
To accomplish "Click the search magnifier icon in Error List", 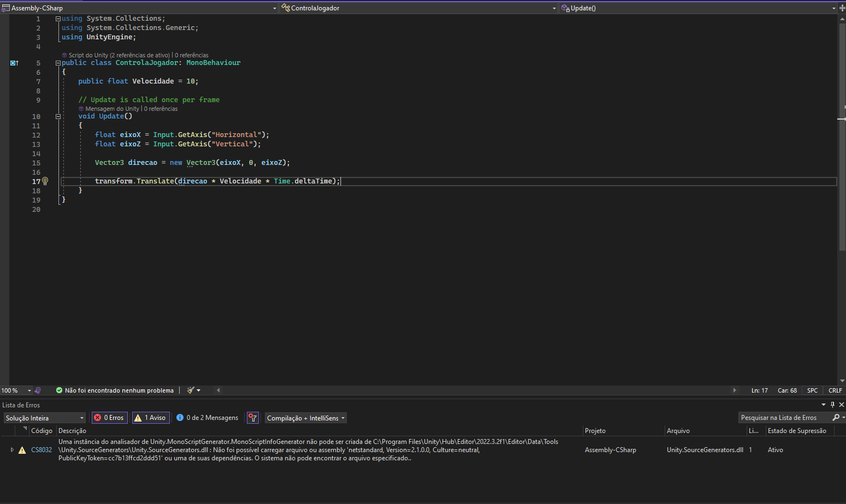I will pyautogui.click(x=836, y=418).
